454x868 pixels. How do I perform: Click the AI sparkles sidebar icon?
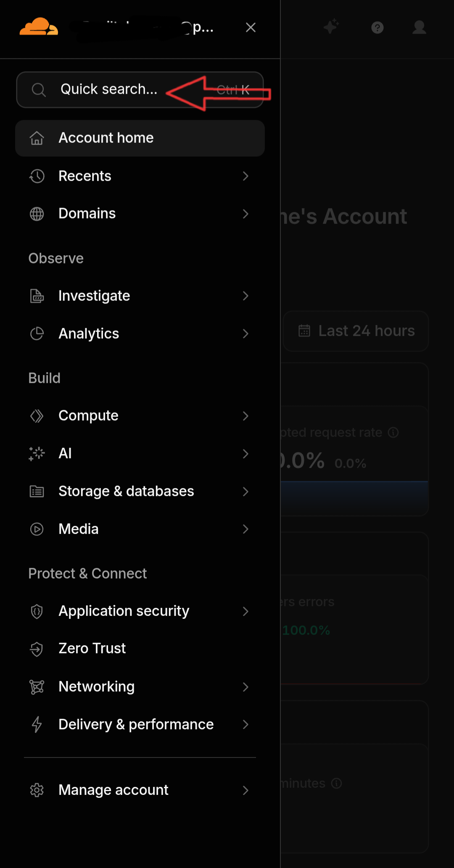[37, 454]
